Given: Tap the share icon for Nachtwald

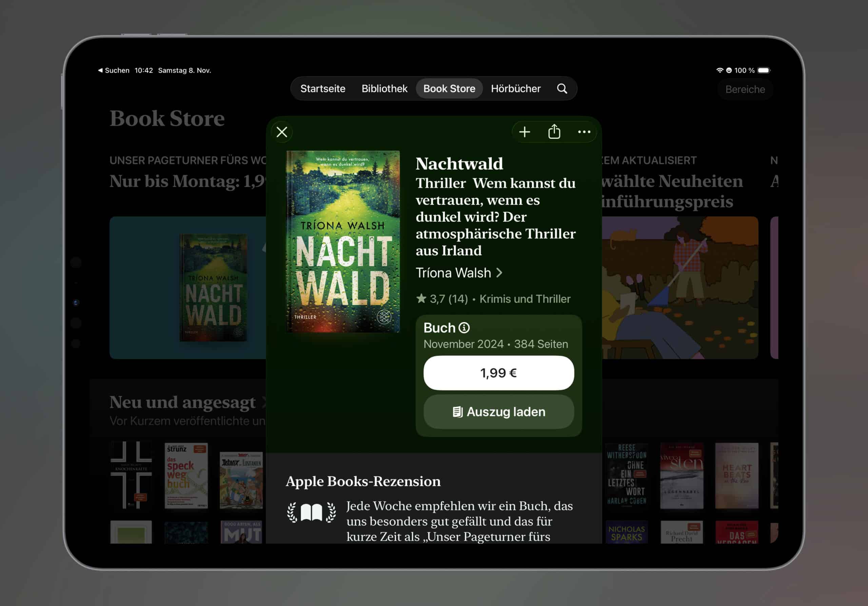Looking at the screenshot, I should click(554, 132).
